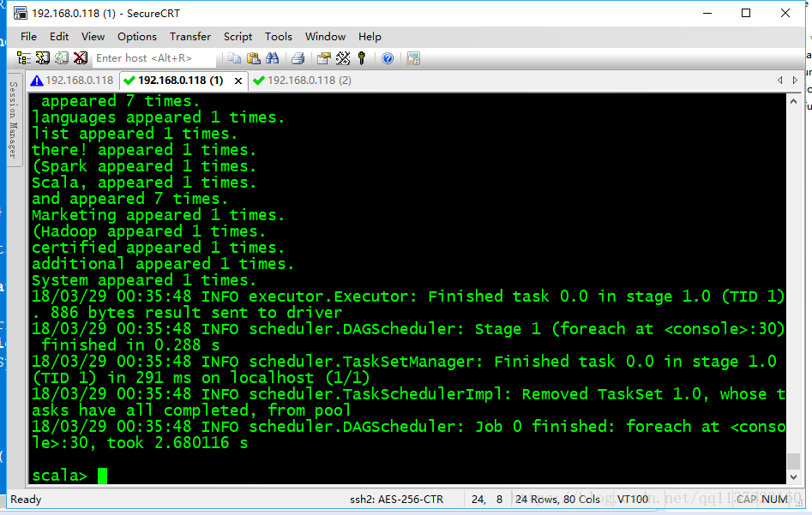812x515 pixels.
Task: Click the Help question mark icon
Action: pyautogui.click(x=388, y=58)
